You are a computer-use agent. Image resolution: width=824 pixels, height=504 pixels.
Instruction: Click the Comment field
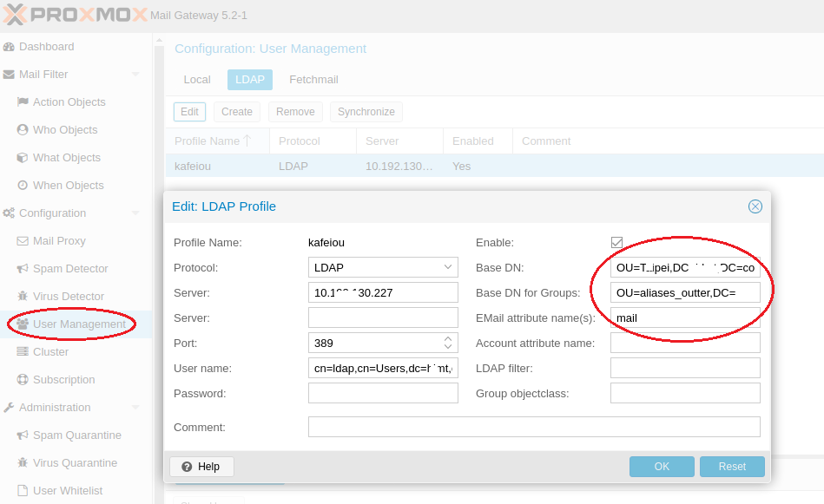click(534, 427)
